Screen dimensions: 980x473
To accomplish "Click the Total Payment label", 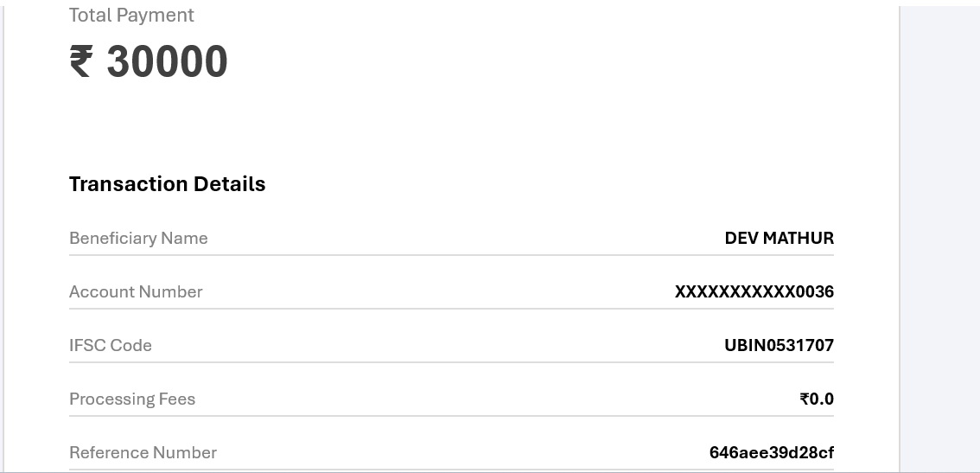I will click(131, 16).
